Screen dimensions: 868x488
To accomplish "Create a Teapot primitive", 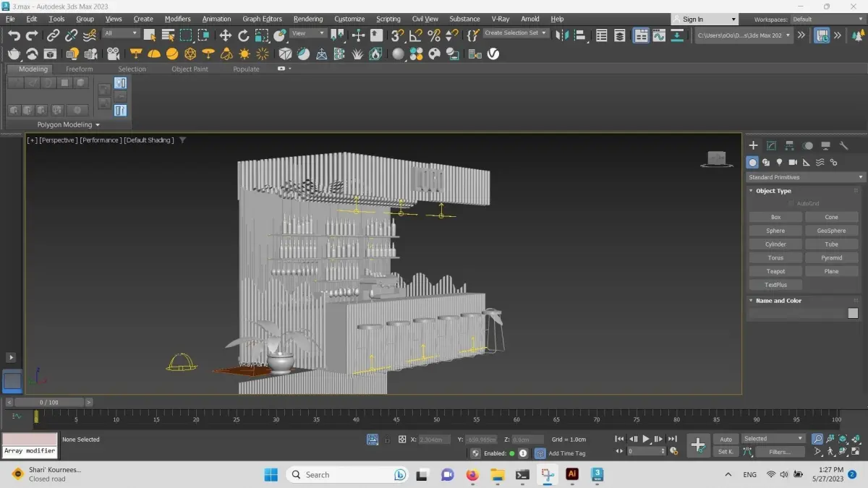I will pos(775,271).
